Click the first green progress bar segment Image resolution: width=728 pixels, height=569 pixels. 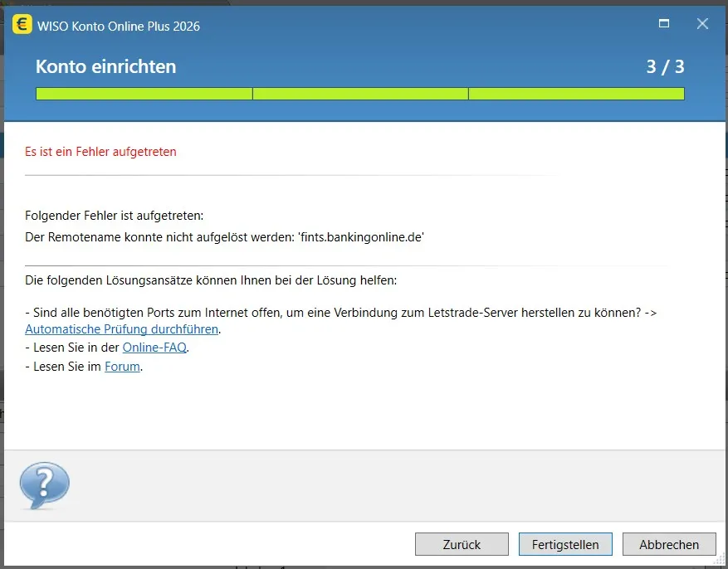point(144,94)
